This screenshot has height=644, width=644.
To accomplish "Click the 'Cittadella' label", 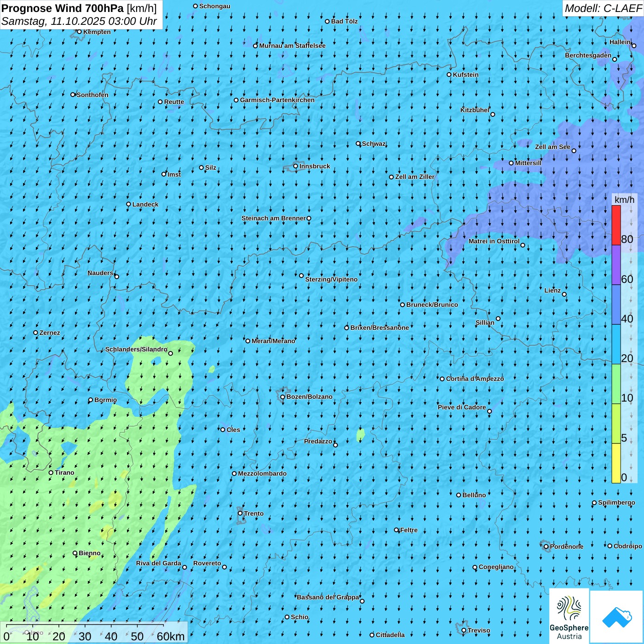I will tap(391, 635).
